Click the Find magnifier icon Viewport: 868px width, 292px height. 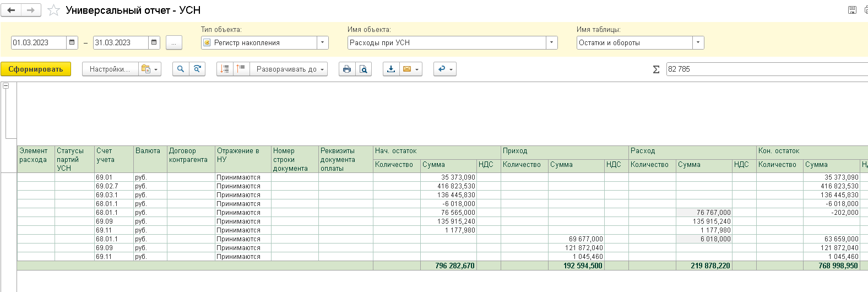pyautogui.click(x=180, y=69)
